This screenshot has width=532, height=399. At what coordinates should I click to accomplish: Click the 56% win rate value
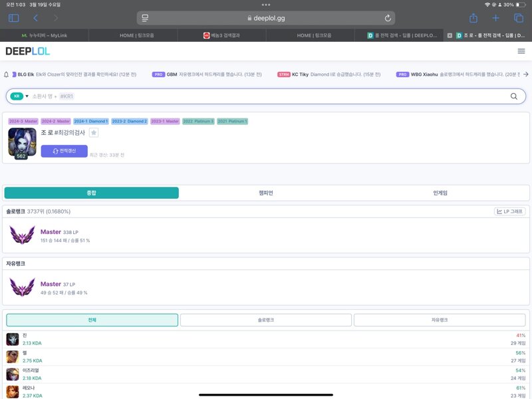pos(521,353)
